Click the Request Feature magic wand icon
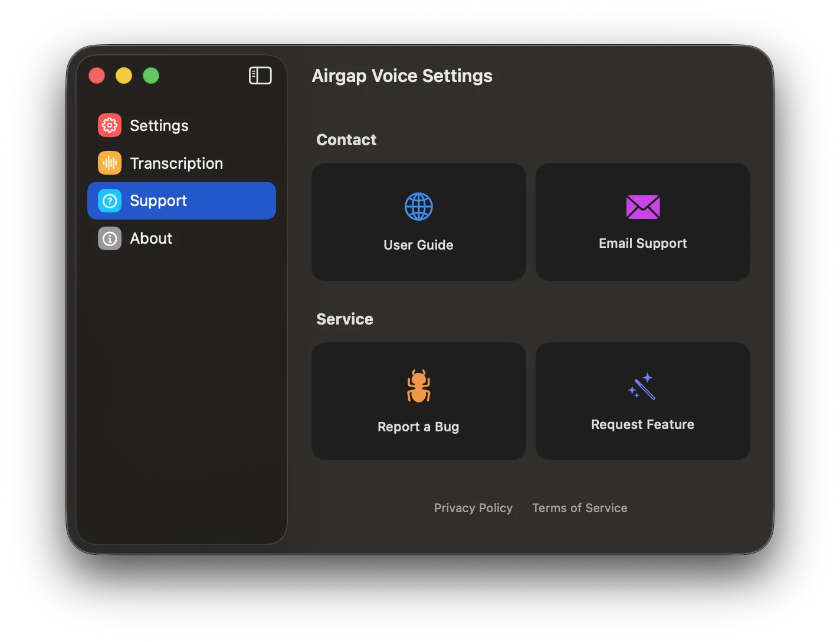Image resolution: width=840 pixels, height=642 pixels. 642,387
